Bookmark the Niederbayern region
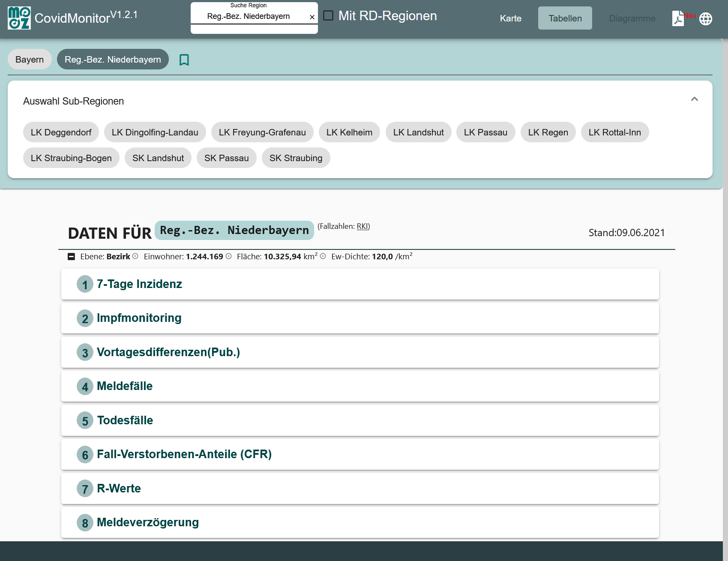The image size is (728, 561). click(x=184, y=60)
